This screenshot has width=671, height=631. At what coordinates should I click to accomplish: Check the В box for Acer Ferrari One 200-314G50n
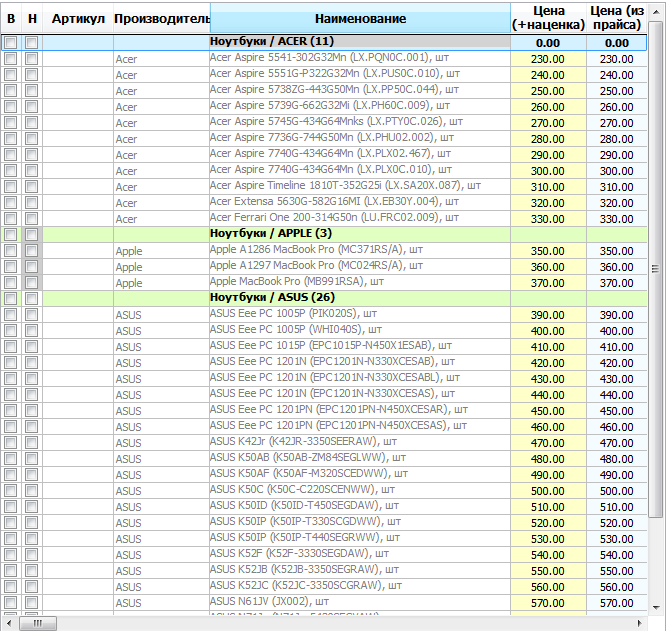point(11,219)
